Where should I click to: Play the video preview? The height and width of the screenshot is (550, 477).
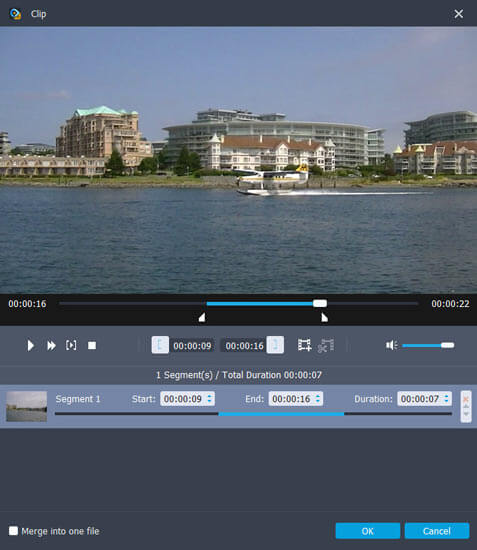(31, 346)
